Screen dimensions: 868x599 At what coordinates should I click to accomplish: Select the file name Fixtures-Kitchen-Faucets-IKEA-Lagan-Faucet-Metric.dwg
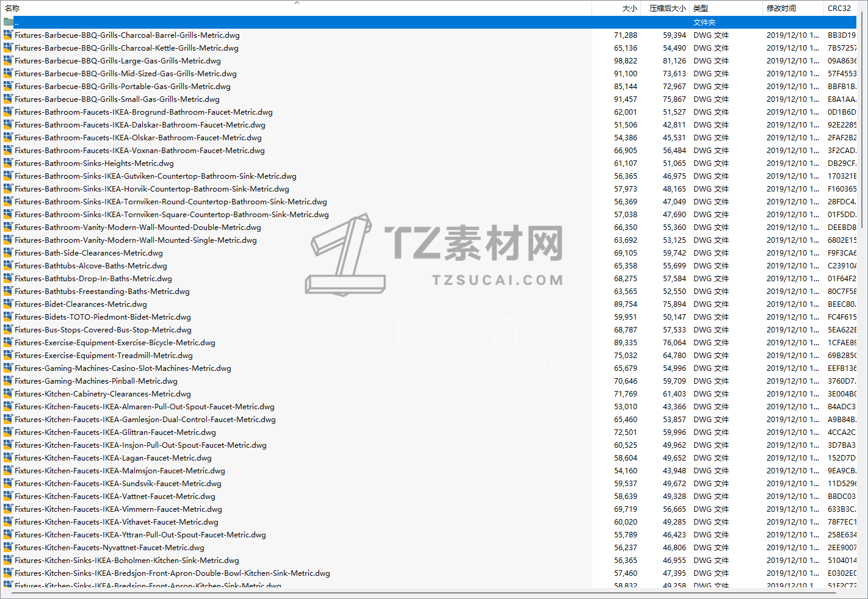tap(114, 457)
